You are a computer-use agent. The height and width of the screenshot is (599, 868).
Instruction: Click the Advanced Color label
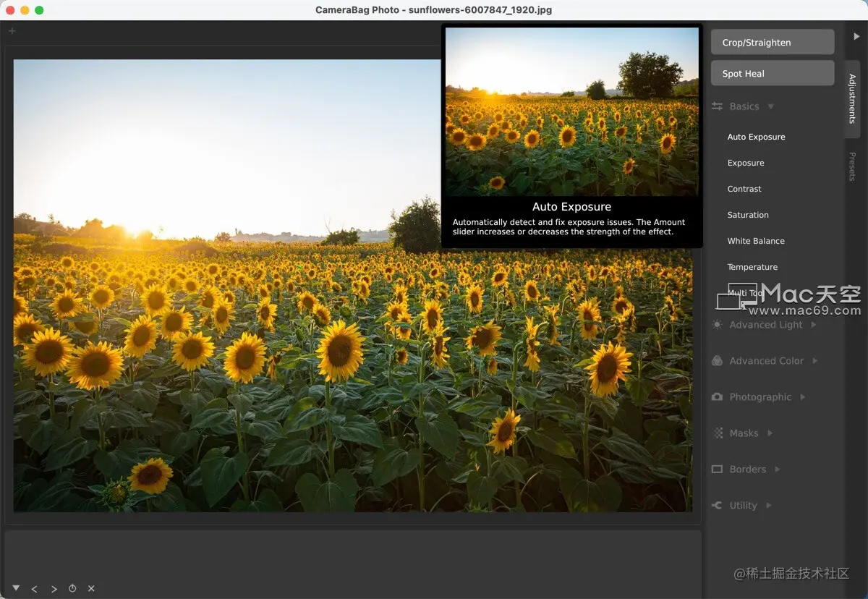click(x=767, y=361)
